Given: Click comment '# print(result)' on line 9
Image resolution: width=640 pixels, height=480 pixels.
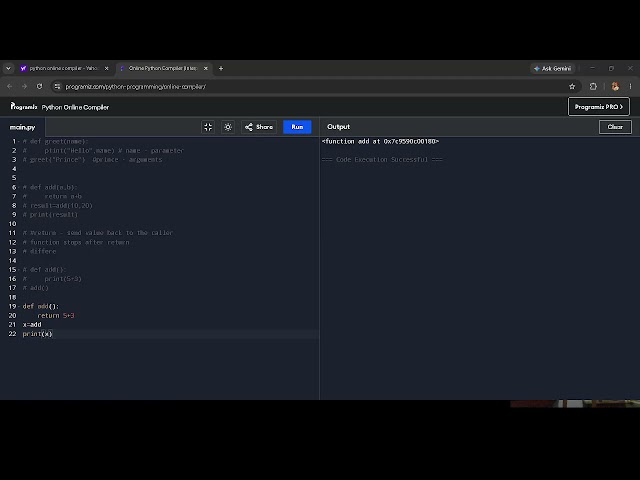Looking at the screenshot, I should point(50,215).
